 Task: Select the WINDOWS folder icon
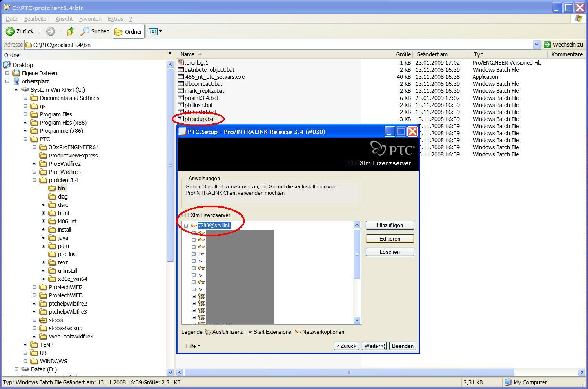[x=34, y=361]
